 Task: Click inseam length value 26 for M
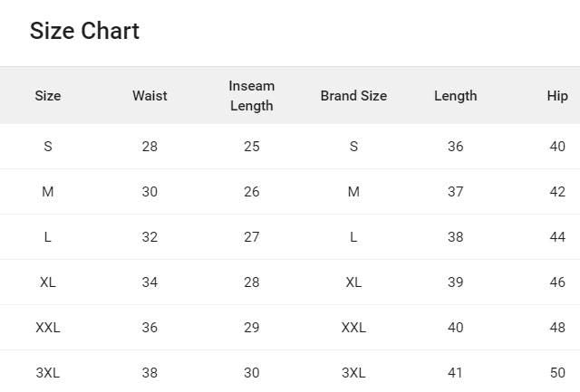[252, 192]
